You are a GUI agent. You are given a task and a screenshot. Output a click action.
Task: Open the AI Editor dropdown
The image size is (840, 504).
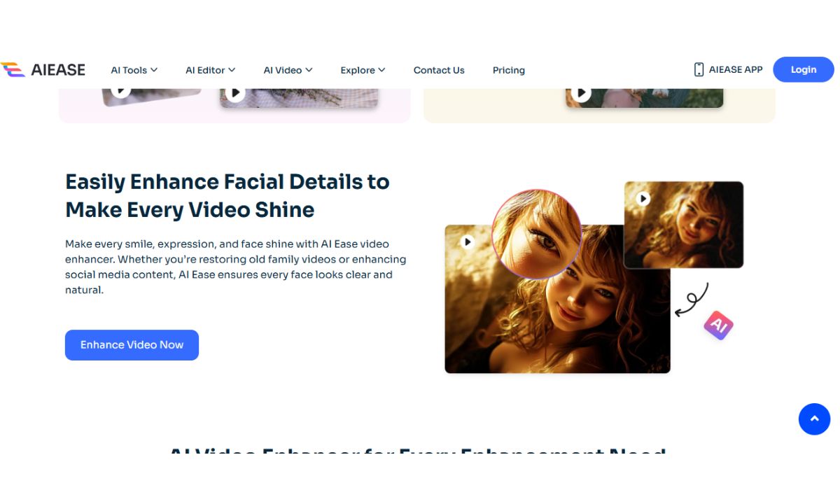(210, 70)
